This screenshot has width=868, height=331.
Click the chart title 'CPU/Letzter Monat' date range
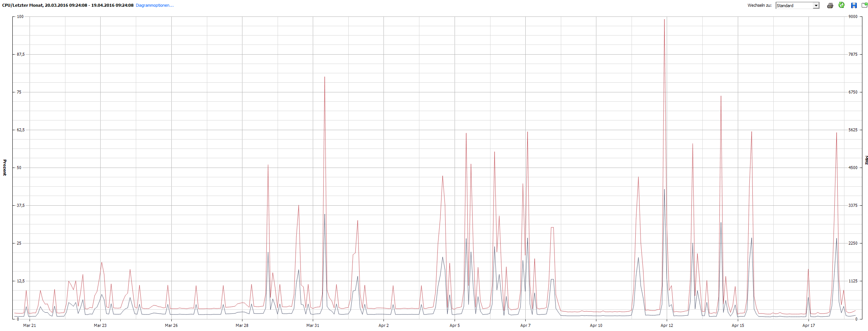click(x=68, y=5)
